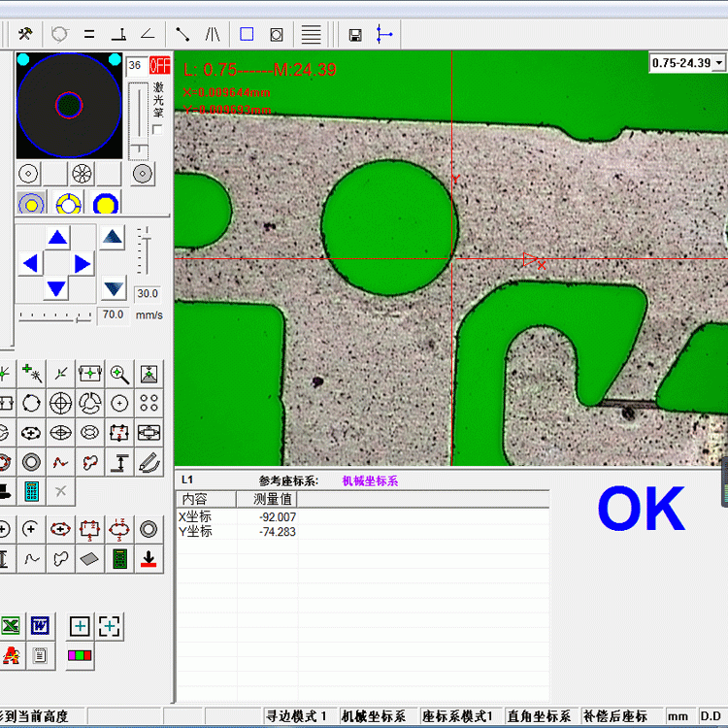Viewport: 728px width, 728px height.
Task: Toggle the yellow ring light mode button
Action: 68,204
